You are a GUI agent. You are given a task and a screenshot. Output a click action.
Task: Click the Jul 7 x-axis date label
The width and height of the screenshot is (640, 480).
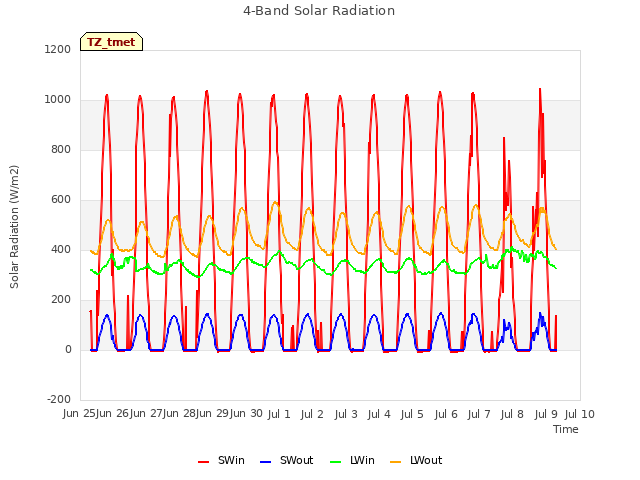[479, 415]
